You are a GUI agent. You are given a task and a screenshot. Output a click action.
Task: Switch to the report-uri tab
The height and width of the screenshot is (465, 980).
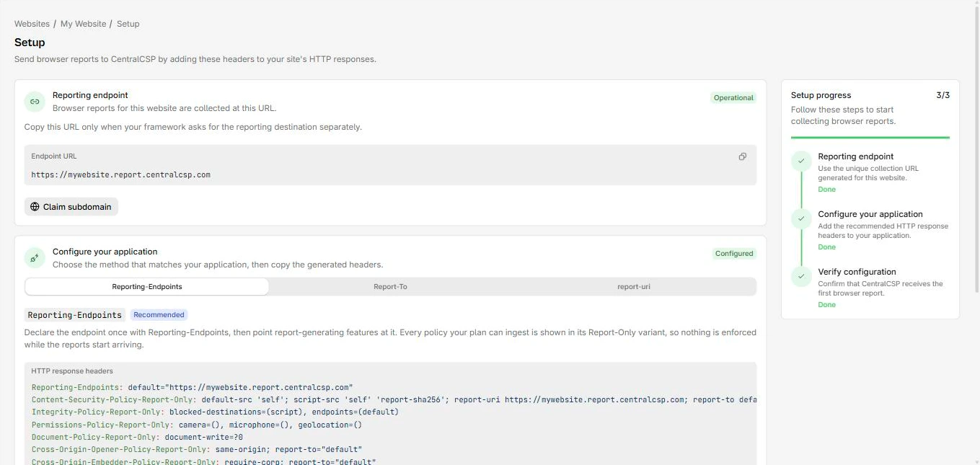click(634, 287)
